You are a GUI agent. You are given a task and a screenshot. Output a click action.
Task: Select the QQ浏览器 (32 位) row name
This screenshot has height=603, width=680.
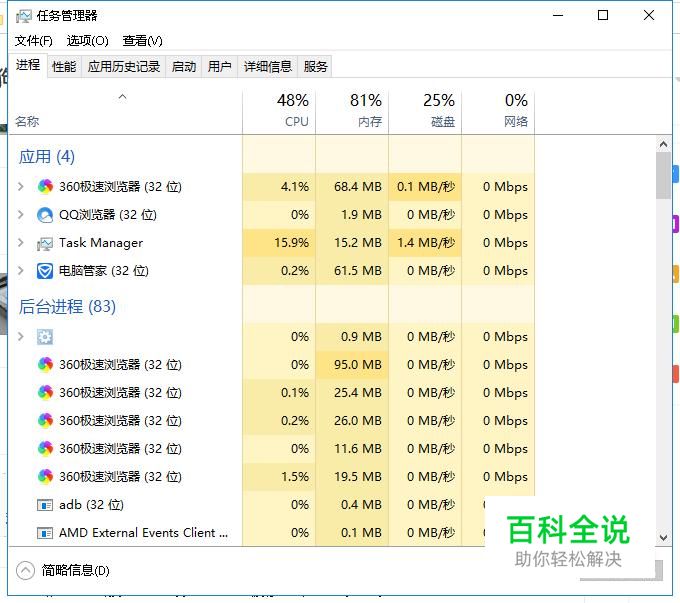108,215
